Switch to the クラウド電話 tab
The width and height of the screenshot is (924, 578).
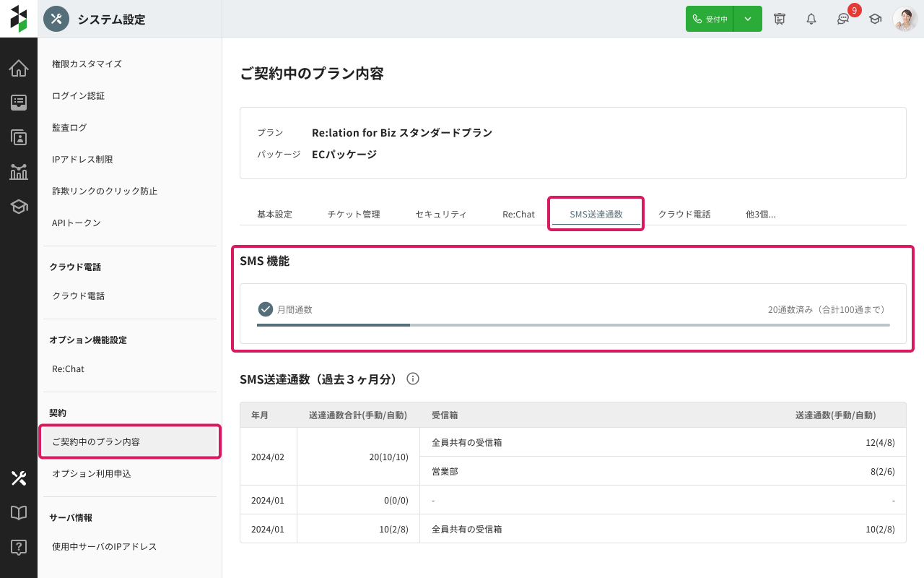[684, 214]
